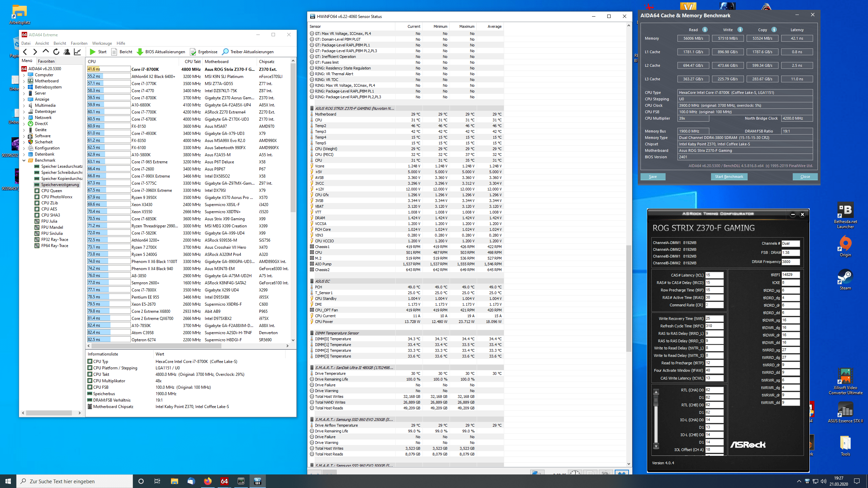This screenshot has height=488, width=868.
Task: Show hidden system tray icons chevron
Action: tap(799, 481)
